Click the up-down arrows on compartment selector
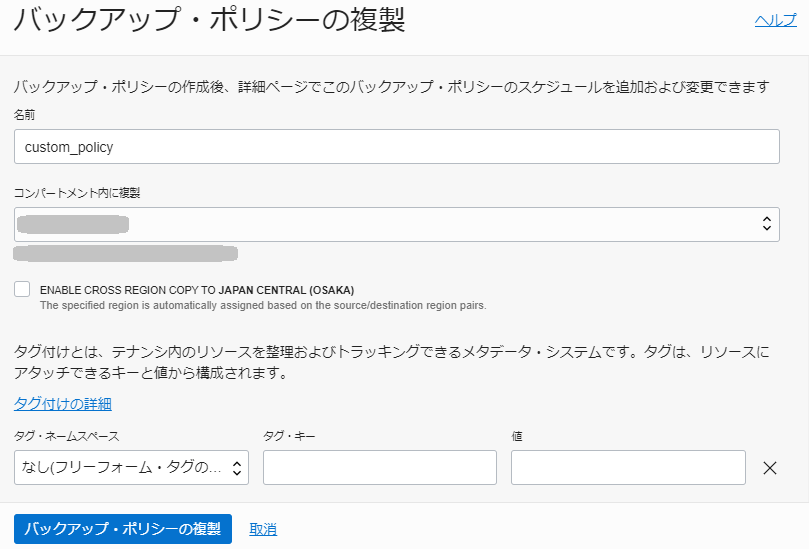The width and height of the screenshot is (809, 549). 766,224
